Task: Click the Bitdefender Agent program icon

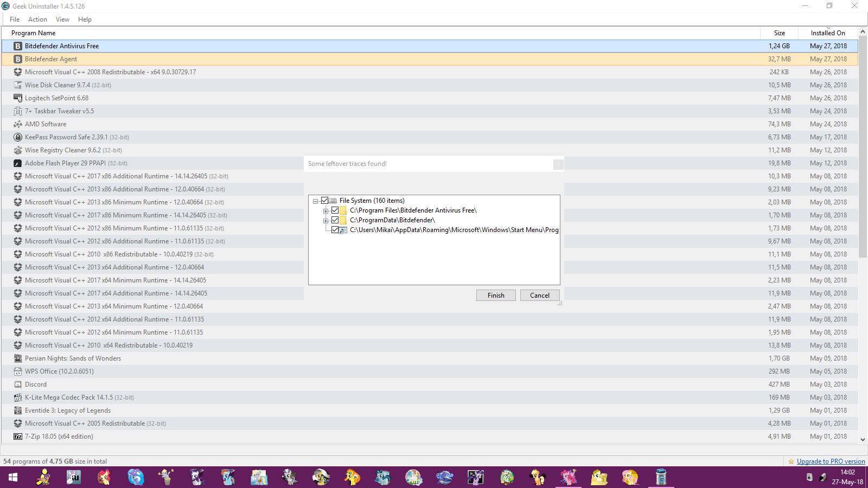Action: click(18, 59)
